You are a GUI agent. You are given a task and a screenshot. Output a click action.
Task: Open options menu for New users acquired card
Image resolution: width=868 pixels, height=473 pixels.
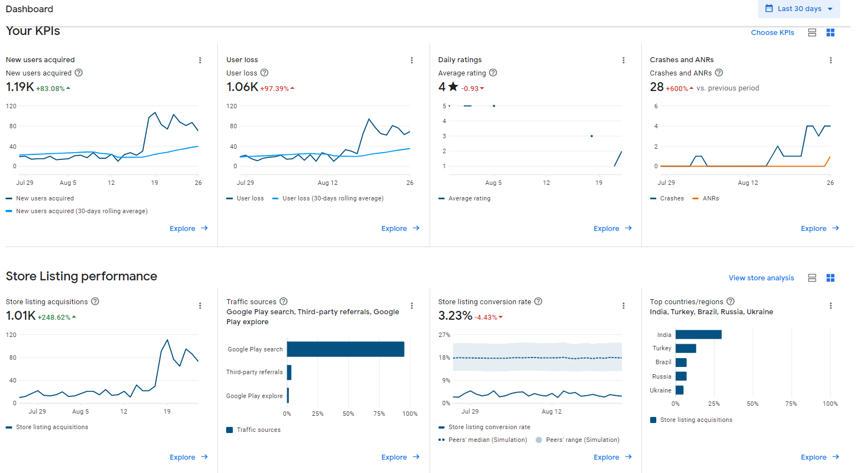pos(200,61)
